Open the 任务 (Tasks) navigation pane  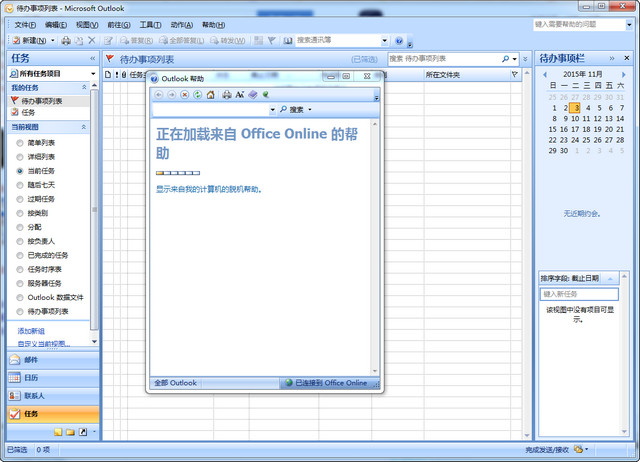[53, 413]
